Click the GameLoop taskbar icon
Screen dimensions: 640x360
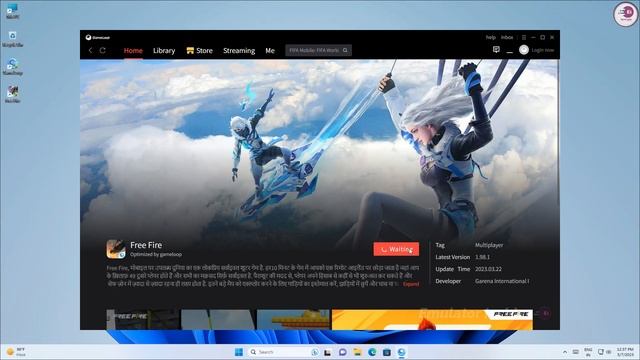coord(402,352)
